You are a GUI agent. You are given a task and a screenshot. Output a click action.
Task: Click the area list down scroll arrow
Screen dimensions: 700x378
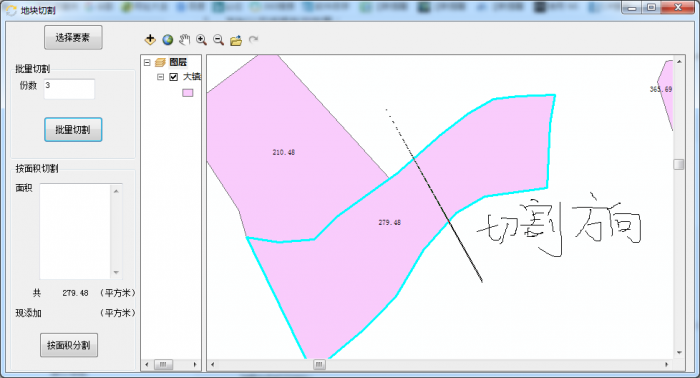pyautogui.click(x=116, y=272)
